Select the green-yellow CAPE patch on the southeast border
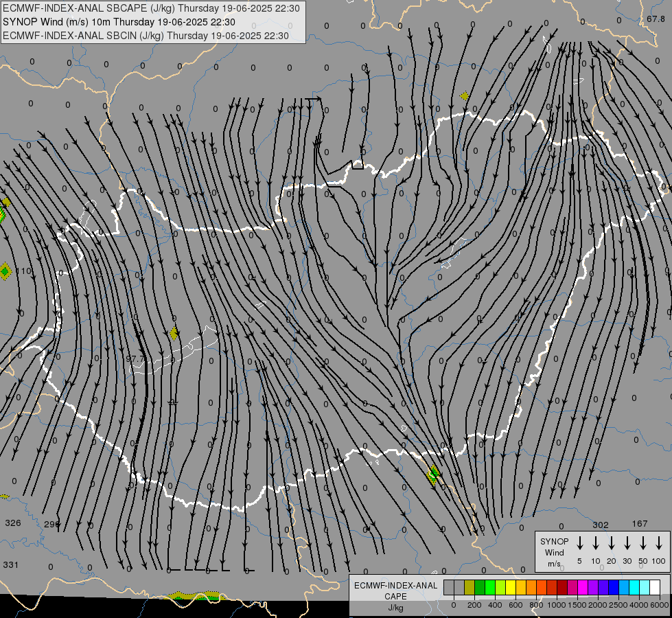Image resolution: width=672 pixels, height=618 pixels. [x=433, y=474]
